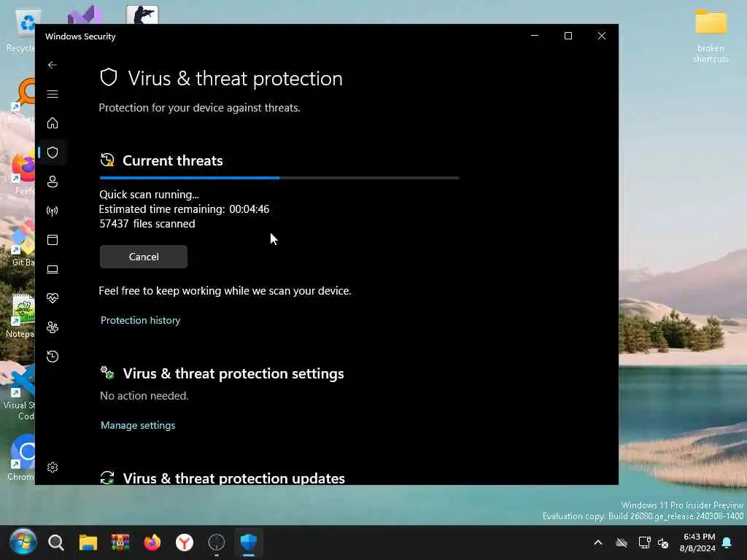
Task: Open Settings gear icon in sidebar
Action: (x=53, y=467)
